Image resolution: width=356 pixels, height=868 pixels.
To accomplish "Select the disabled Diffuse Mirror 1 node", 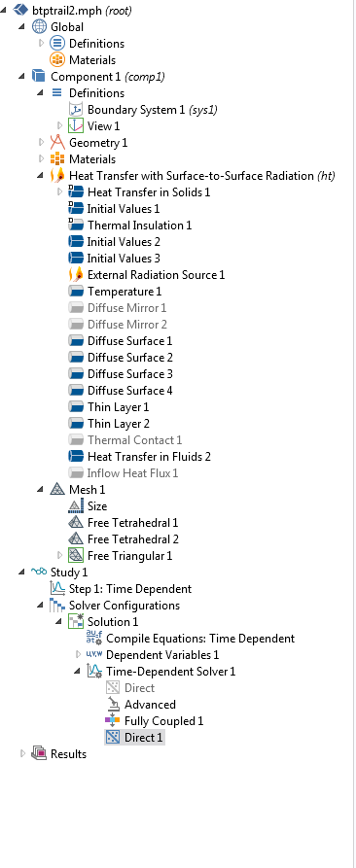I will tap(126, 308).
